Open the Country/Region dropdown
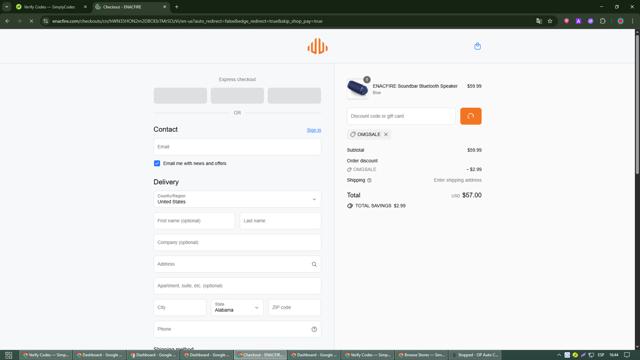The width and height of the screenshot is (640, 360). pyautogui.click(x=237, y=199)
